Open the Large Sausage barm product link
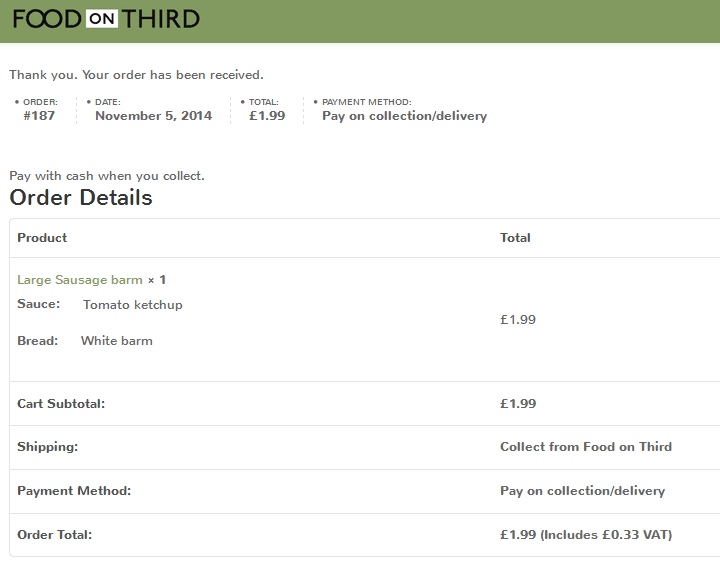The height and width of the screenshot is (561, 720). coord(80,280)
